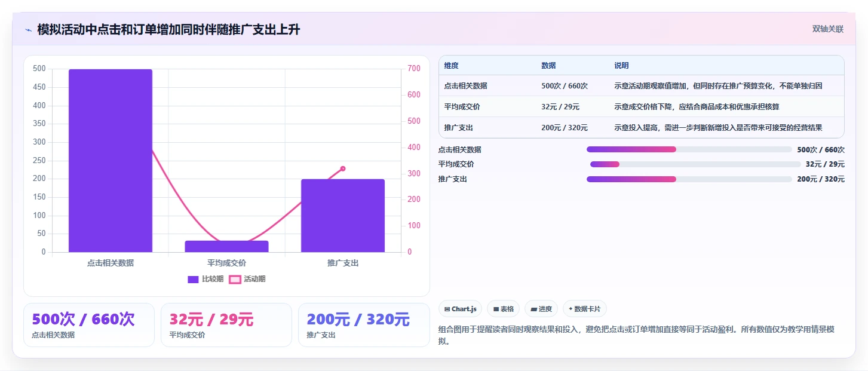Click the tall purple bar for 点击相关数据
Screen dimensions: 868x371
pyautogui.click(x=111, y=161)
